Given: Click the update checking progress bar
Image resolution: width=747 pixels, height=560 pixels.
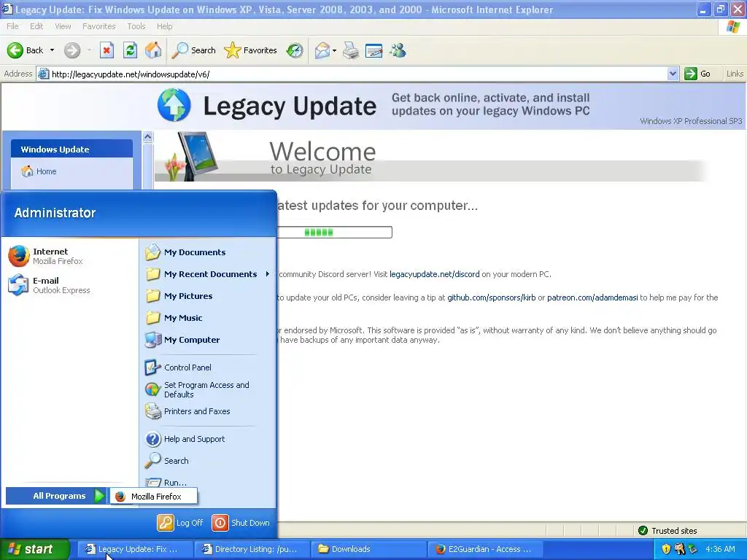Looking at the screenshot, I should click(x=334, y=233).
